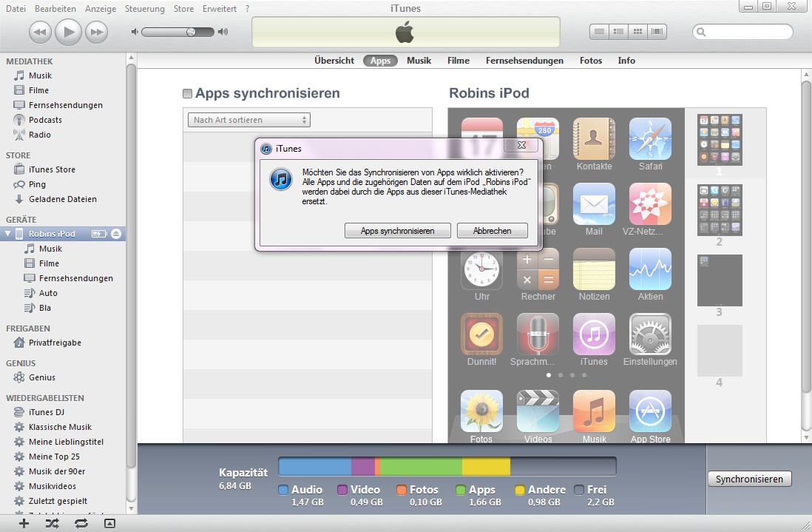The width and height of the screenshot is (812, 532).
Task: Open the Meine Top 25 playlist
Action: [x=54, y=457]
